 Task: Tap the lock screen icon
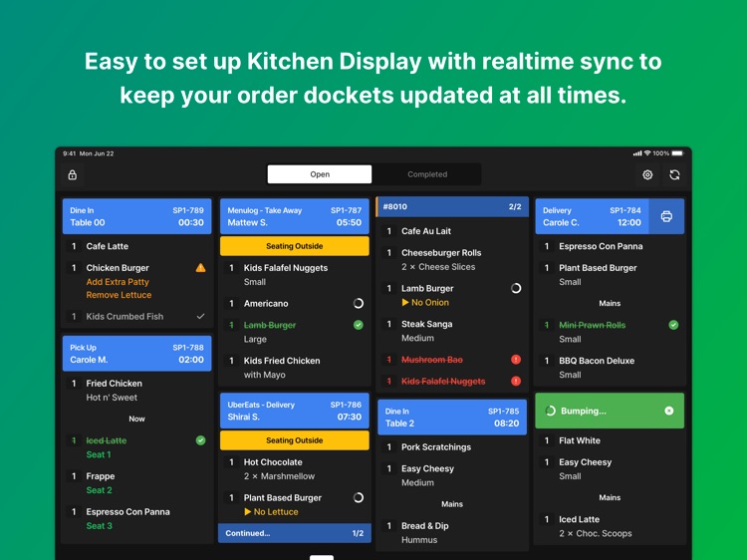tap(73, 175)
